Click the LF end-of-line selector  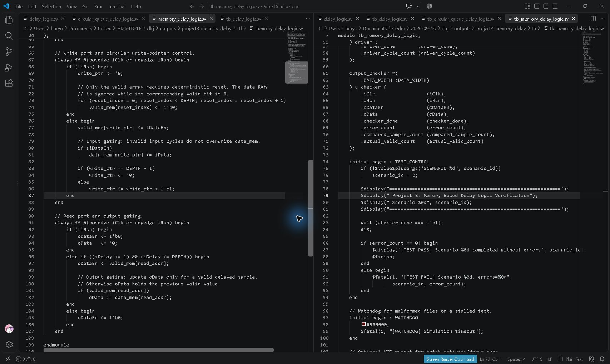pyautogui.click(x=550, y=359)
